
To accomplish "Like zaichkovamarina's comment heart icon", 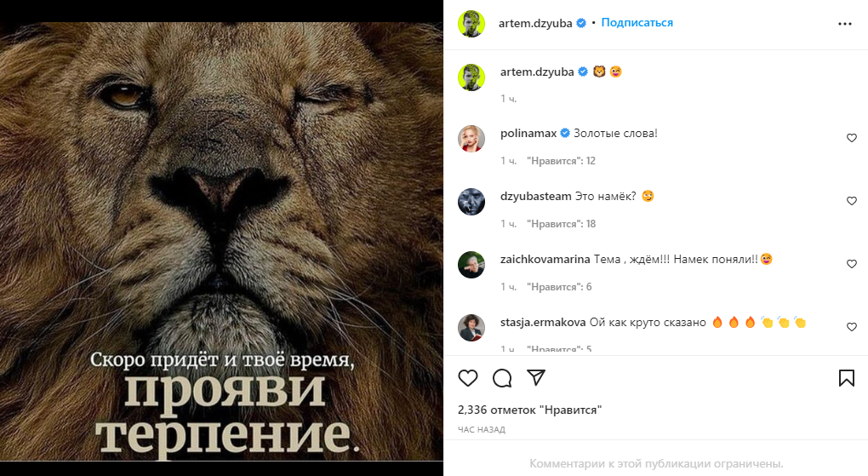I will point(851,264).
